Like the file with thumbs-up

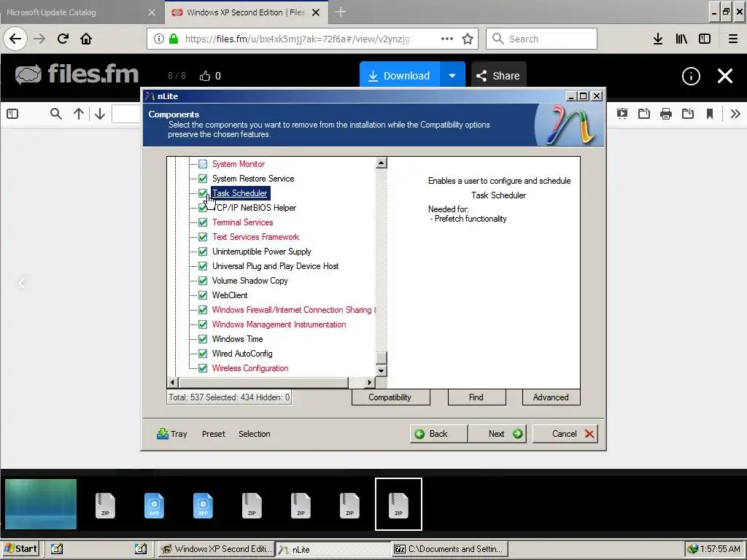pos(205,76)
